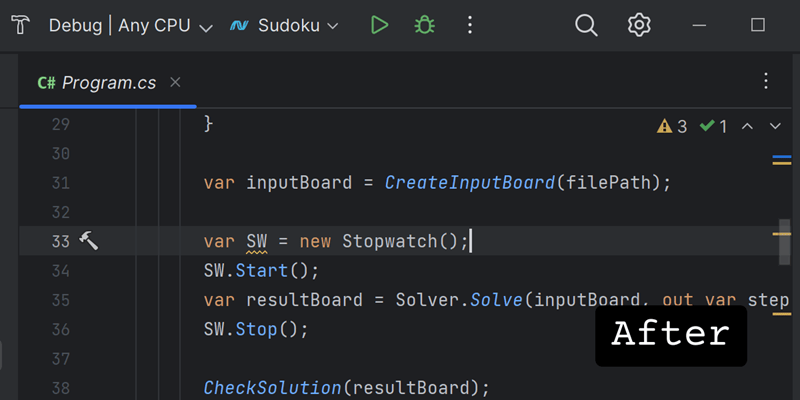
Task: Click the warnings indicator showing 3
Action: pyautogui.click(x=672, y=127)
